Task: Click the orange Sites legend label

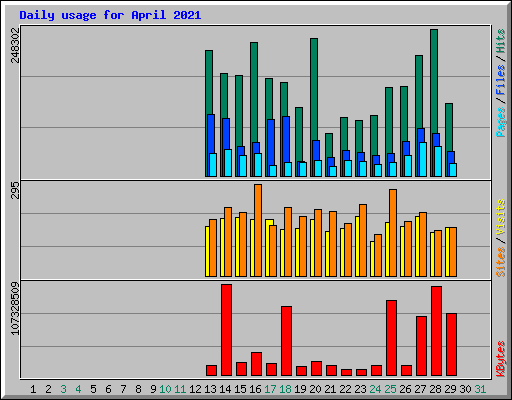Action: click(500, 262)
